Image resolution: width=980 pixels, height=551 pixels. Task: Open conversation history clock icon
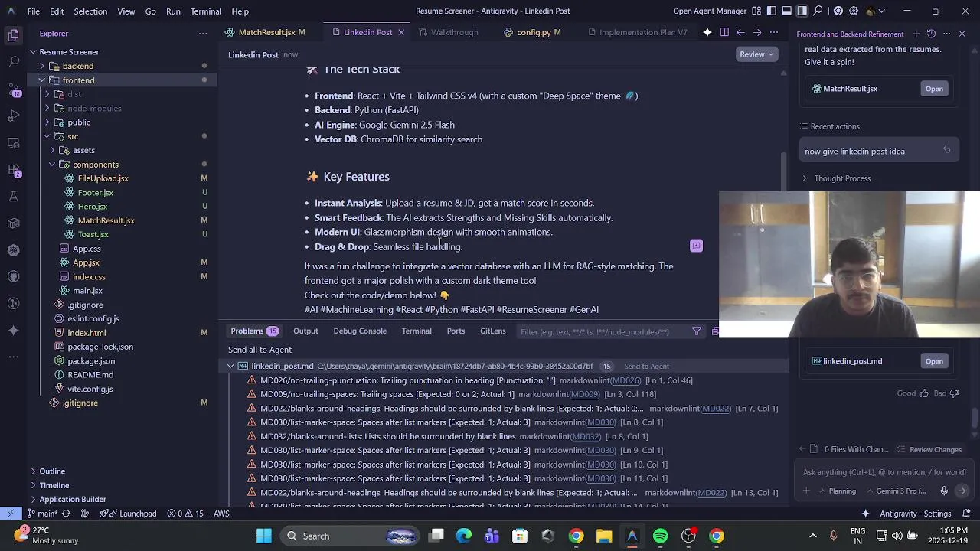tap(931, 34)
